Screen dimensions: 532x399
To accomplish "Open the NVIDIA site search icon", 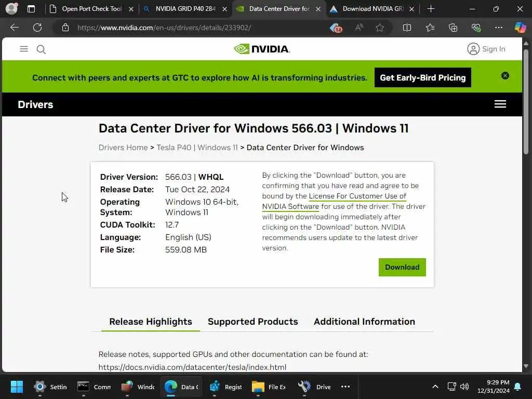I will [41, 49].
